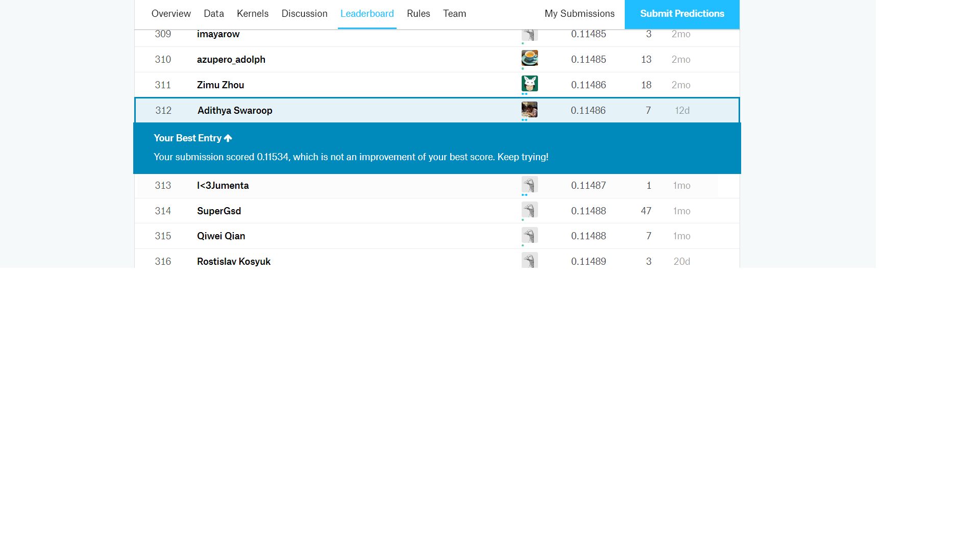Click imayarow's default goose avatar
The height and width of the screenshot is (551, 980).
pos(529,35)
